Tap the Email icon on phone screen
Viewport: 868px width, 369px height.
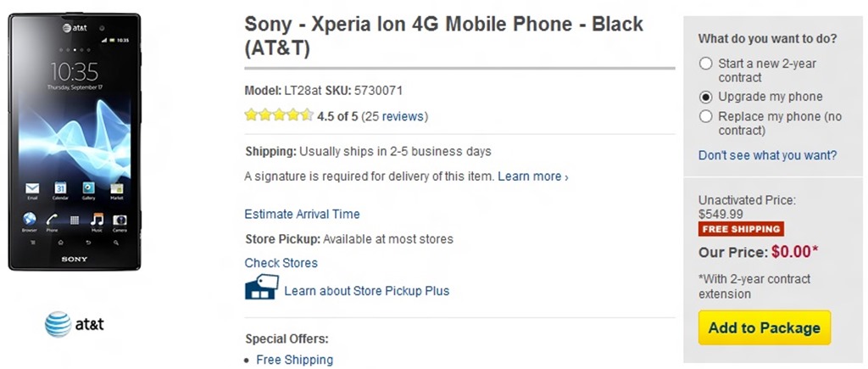point(32,188)
